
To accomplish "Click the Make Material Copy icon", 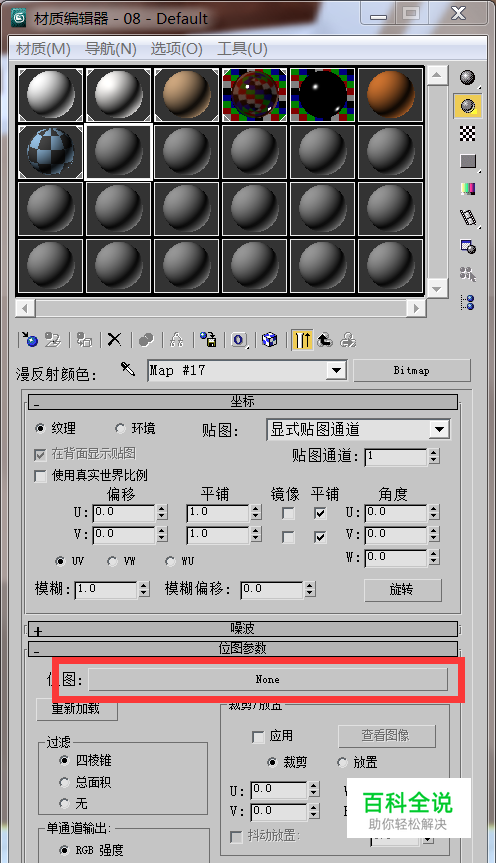I will pyautogui.click(x=146, y=340).
